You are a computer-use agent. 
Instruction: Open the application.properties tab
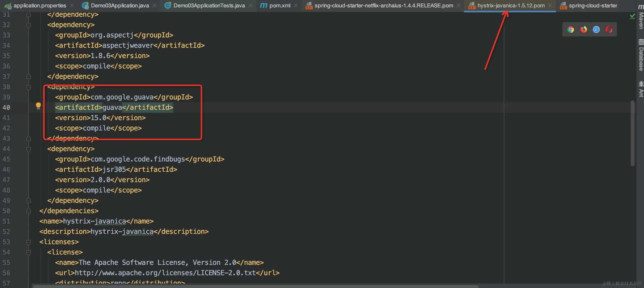40,5
